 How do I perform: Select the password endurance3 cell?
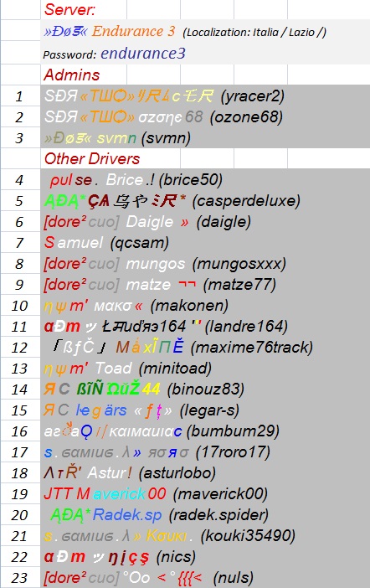point(205,54)
